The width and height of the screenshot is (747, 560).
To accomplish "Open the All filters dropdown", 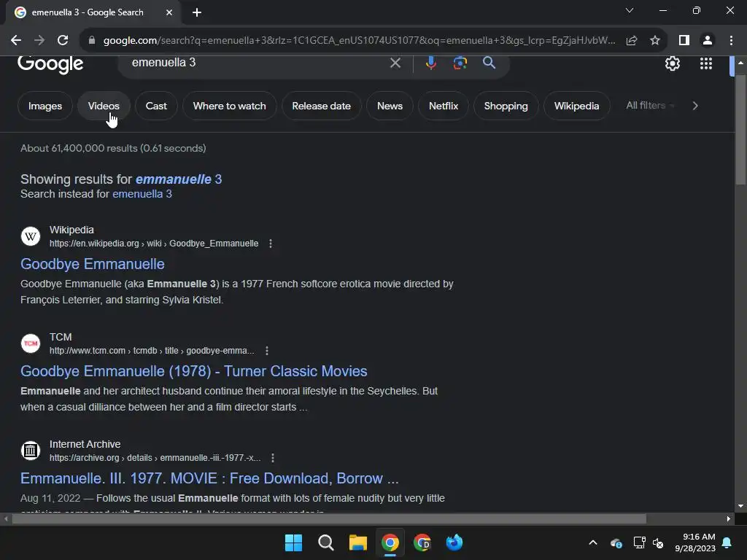I will [650, 105].
